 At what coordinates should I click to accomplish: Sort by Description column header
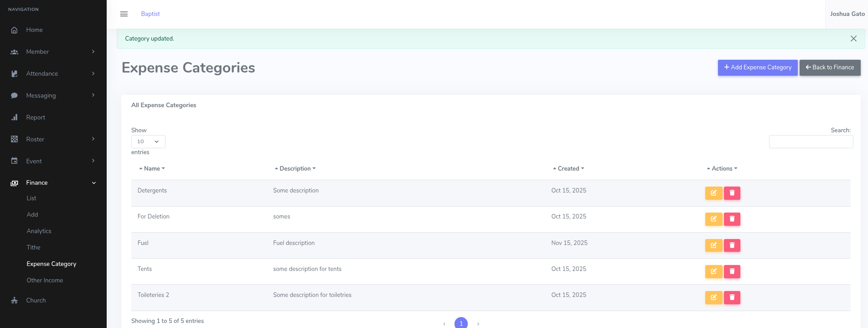[x=295, y=168]
